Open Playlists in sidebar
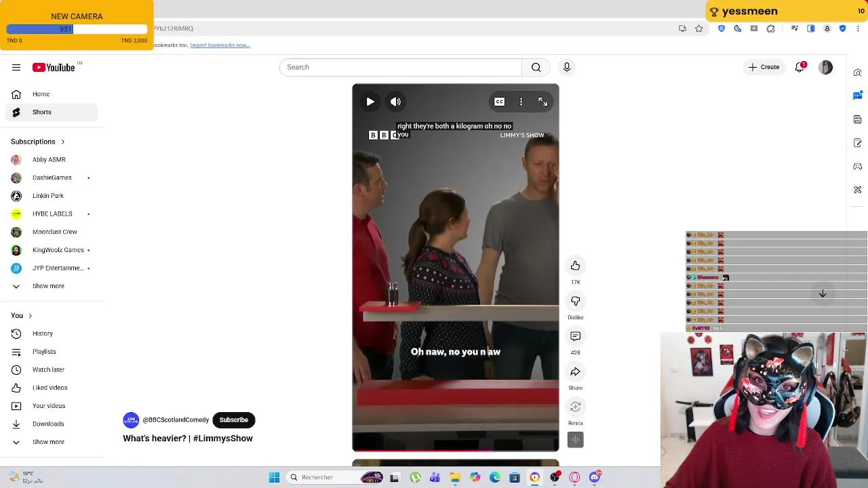Image resolution: width=868 pixels, height=488 pixels. pos(52,352)
